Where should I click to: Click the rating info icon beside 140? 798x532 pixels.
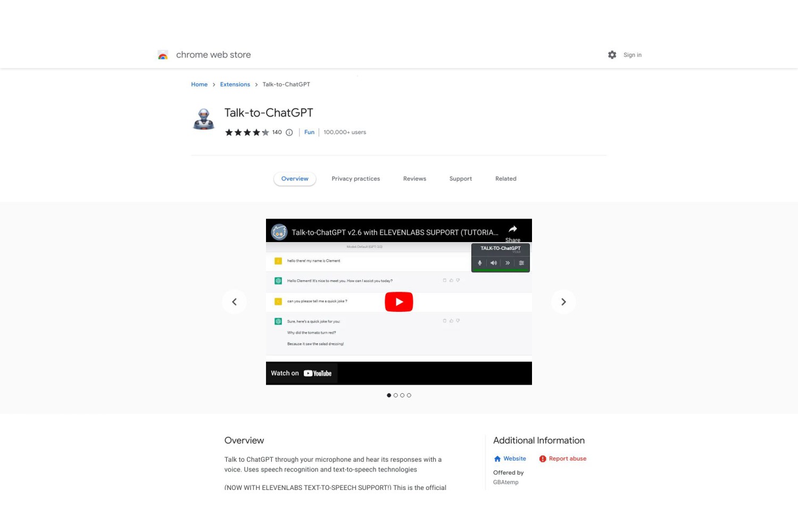[x=289, y=132]
